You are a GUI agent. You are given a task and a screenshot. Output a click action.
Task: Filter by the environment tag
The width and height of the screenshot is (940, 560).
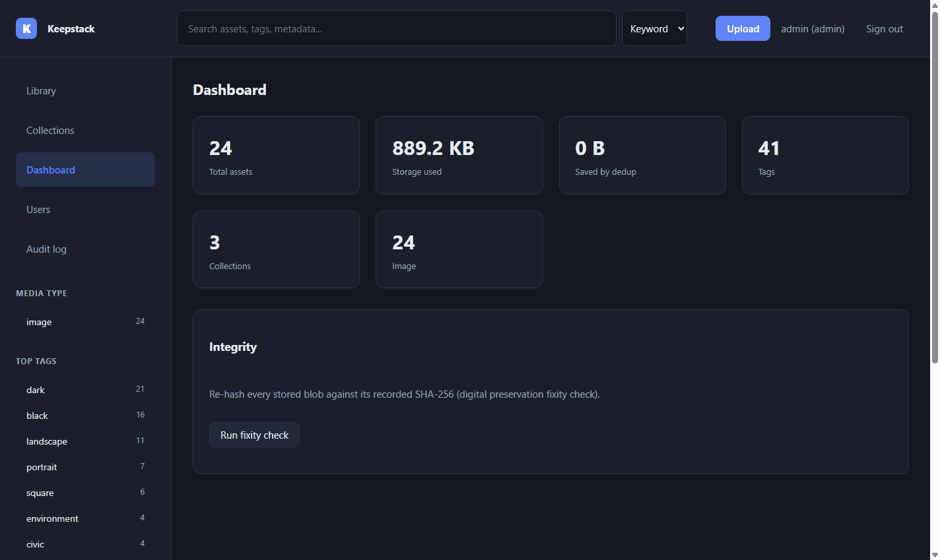pyautogui.click(x=85, y=518)
